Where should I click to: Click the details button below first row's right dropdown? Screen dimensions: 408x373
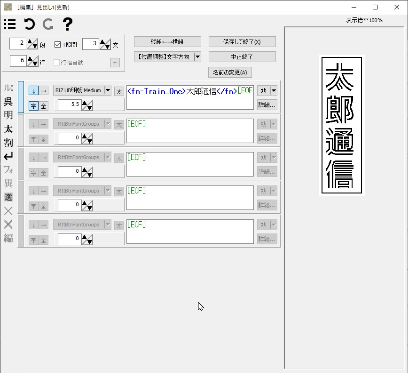click(267, 105)
